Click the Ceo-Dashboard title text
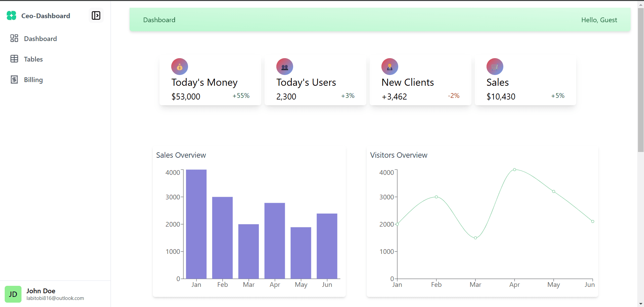 (46, 16)
